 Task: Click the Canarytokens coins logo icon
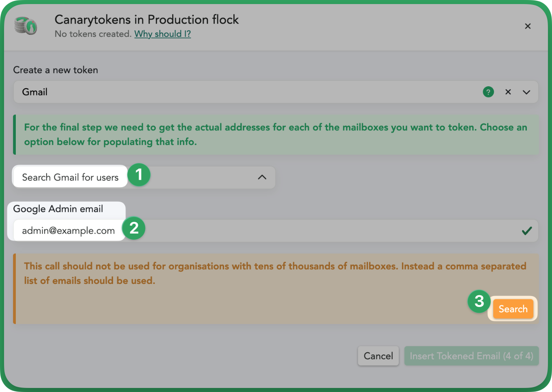26,26
